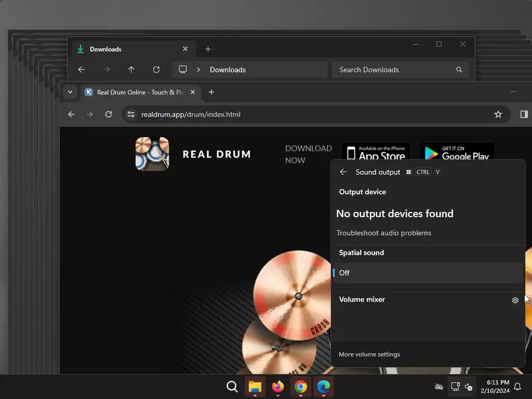The width and height of the screenshot is (532, 399).
Task: Click the muted speaker tray icon
Action: [469, 387]
